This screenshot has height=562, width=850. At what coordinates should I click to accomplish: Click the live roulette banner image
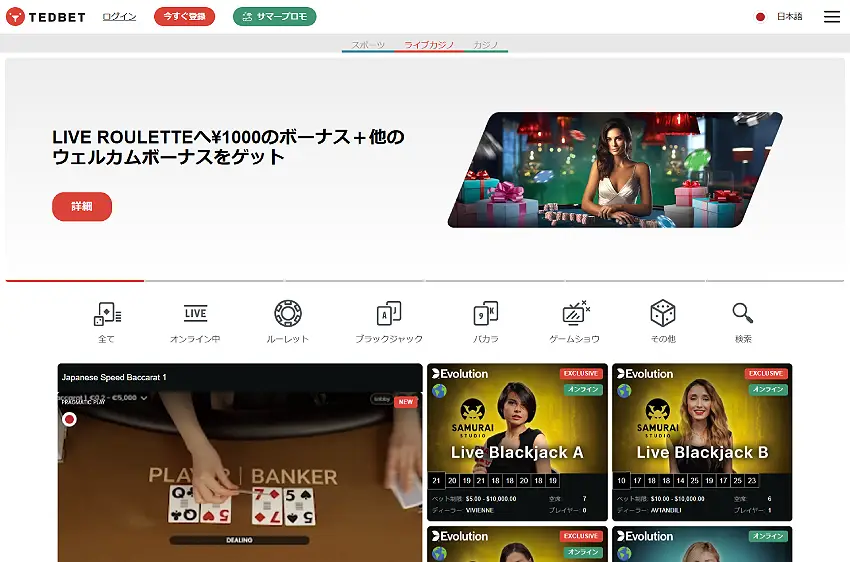[x=615, y=170]
